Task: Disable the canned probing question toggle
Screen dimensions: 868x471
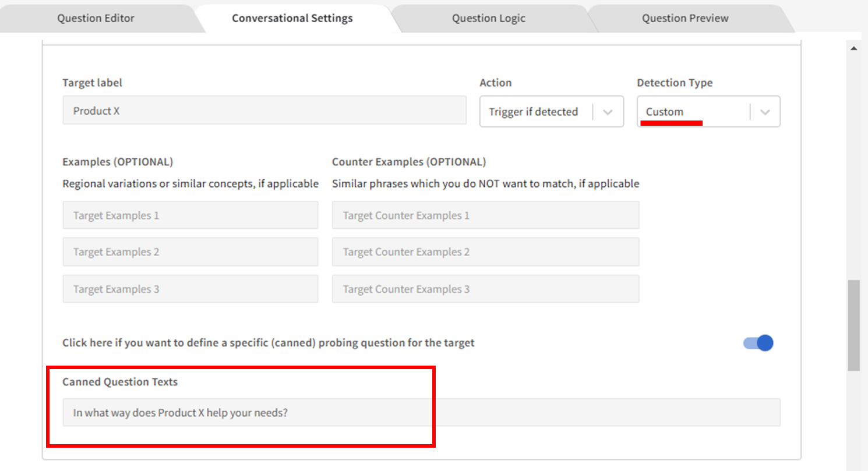Action: tap(758, 343)
